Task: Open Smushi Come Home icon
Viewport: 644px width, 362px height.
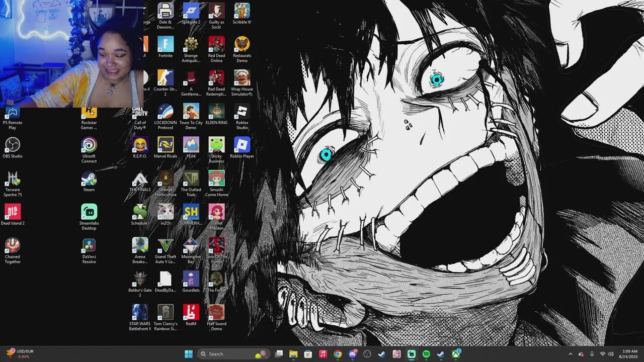Action: tap(216, 184)
